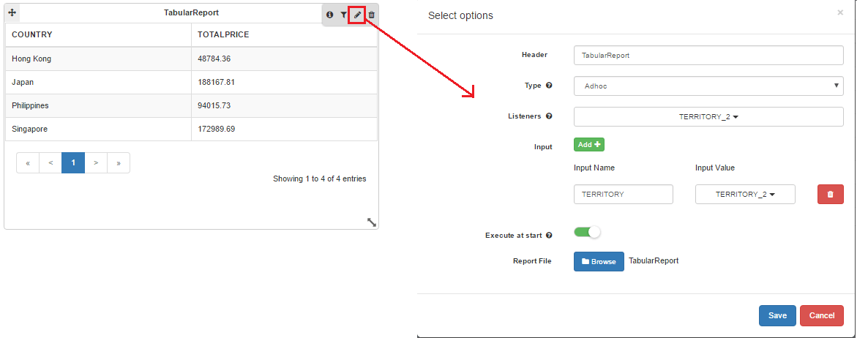Save the selected options
The width and height of the screenshot is (868, 338).
tap(777, 315)
